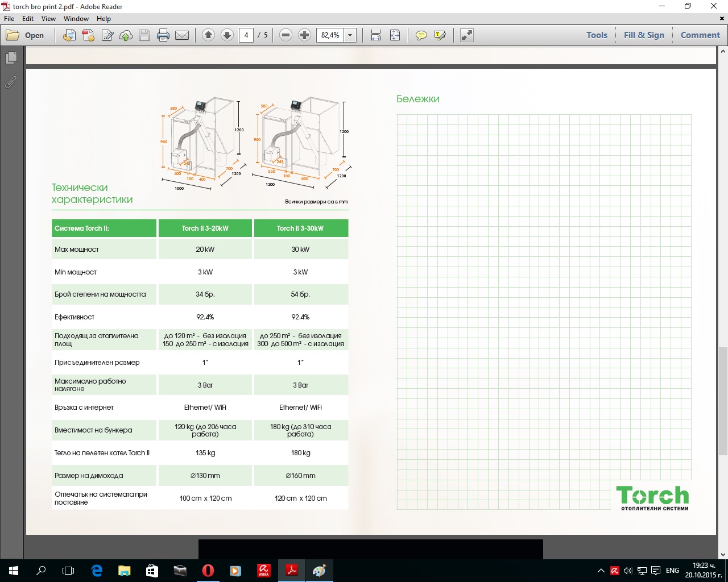
Task: Click the Send file by email icon
Action: [182, 35]
